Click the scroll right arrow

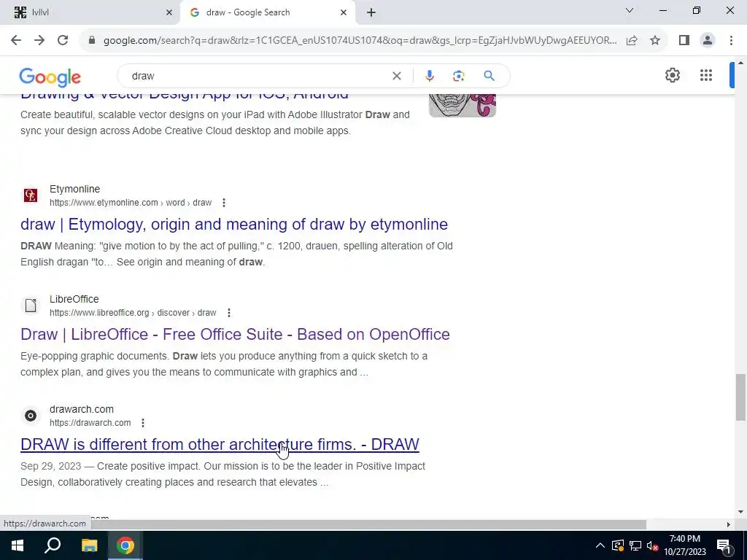point(729,524)
